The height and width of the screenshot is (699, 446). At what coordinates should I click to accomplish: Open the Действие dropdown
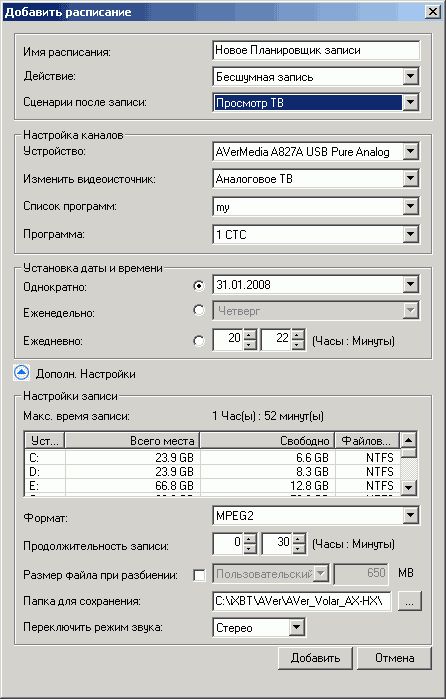(x=410, y=77)
